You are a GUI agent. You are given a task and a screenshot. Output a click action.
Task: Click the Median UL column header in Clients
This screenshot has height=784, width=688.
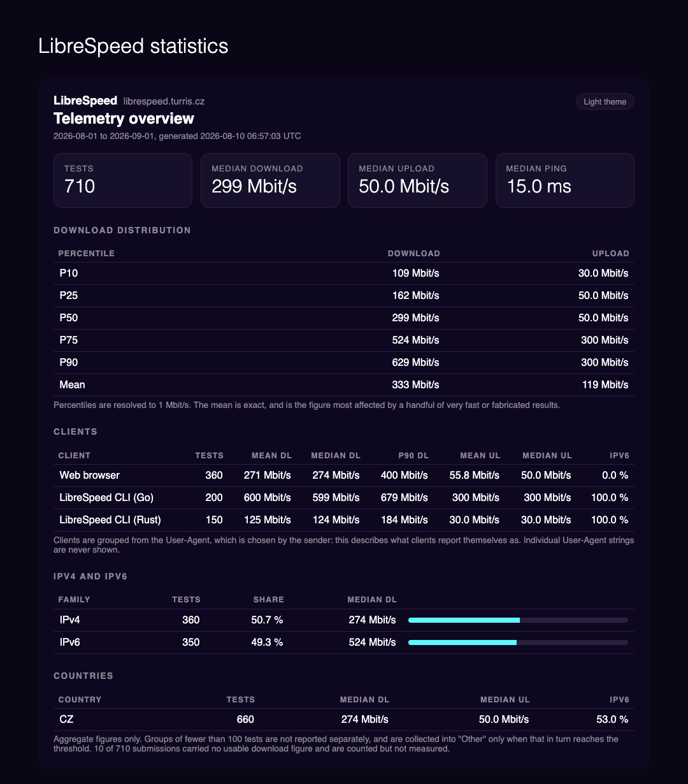click(x=547, y=456)
